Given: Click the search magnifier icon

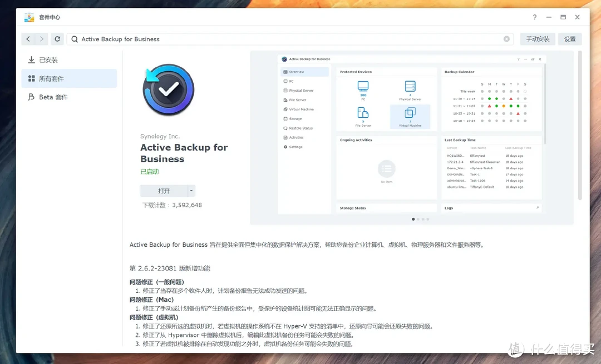Looking at the screenshot, I should click(75, 39).
